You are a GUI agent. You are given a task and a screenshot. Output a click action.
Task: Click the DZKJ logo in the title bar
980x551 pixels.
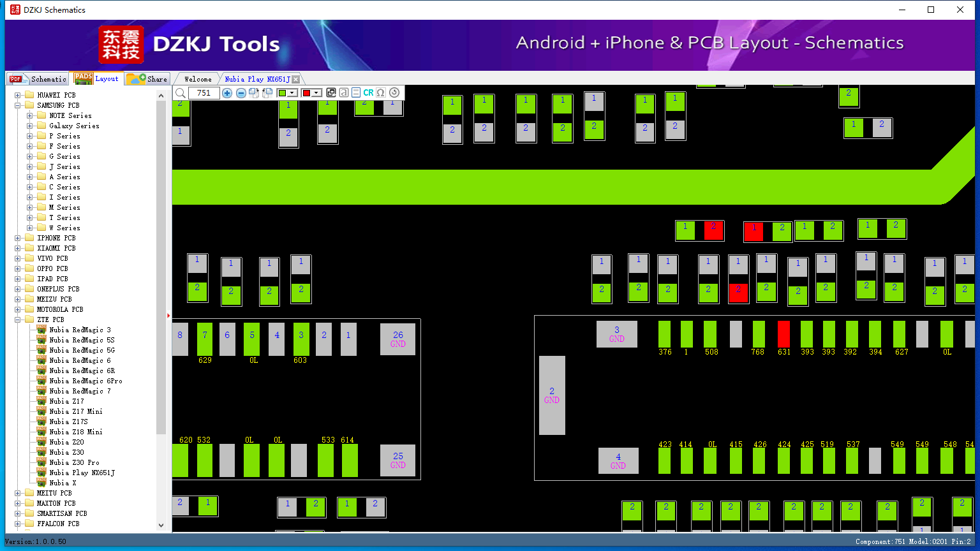click(15, 10)
